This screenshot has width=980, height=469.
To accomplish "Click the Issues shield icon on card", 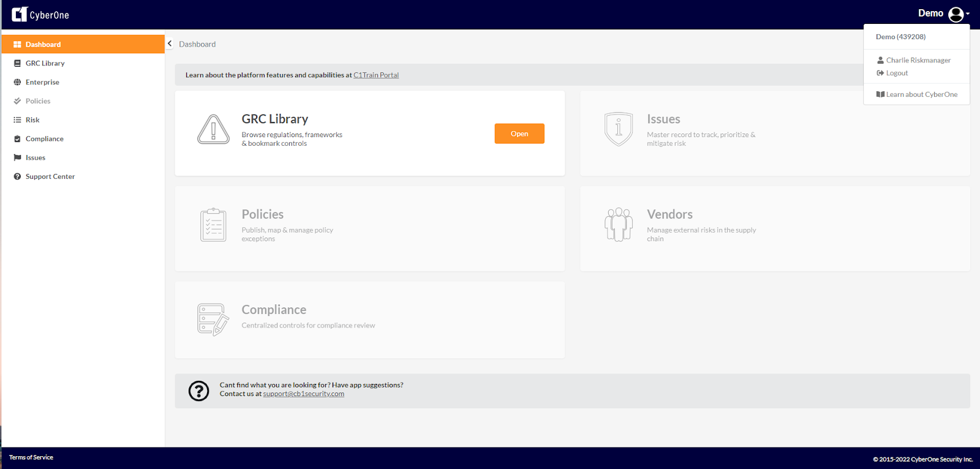I will pos(619,129).
